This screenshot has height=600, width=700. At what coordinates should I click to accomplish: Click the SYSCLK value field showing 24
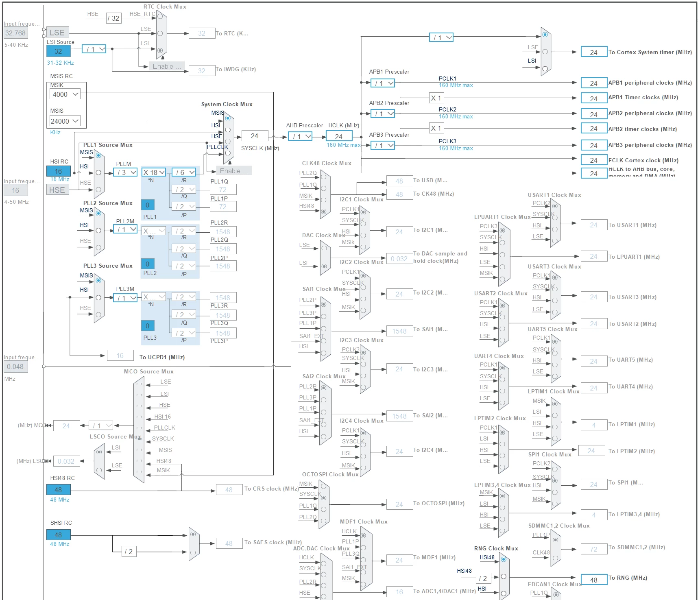(255, 136)
